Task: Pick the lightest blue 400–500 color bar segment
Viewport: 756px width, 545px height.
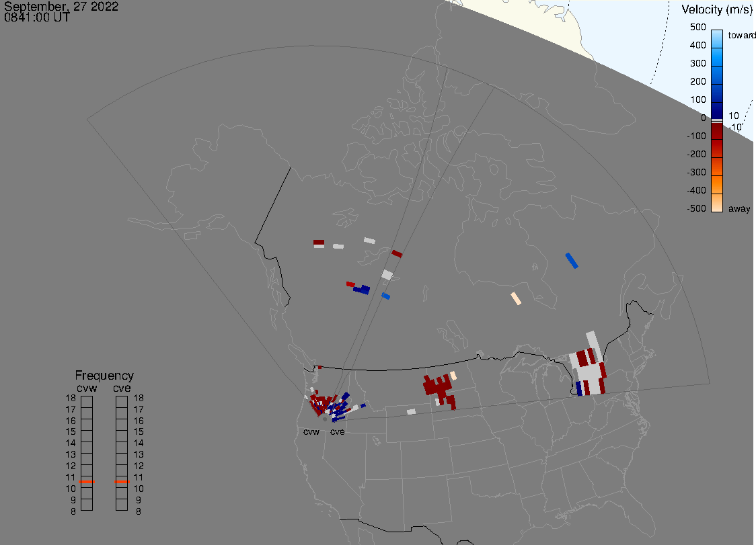Action: (717, 39)
